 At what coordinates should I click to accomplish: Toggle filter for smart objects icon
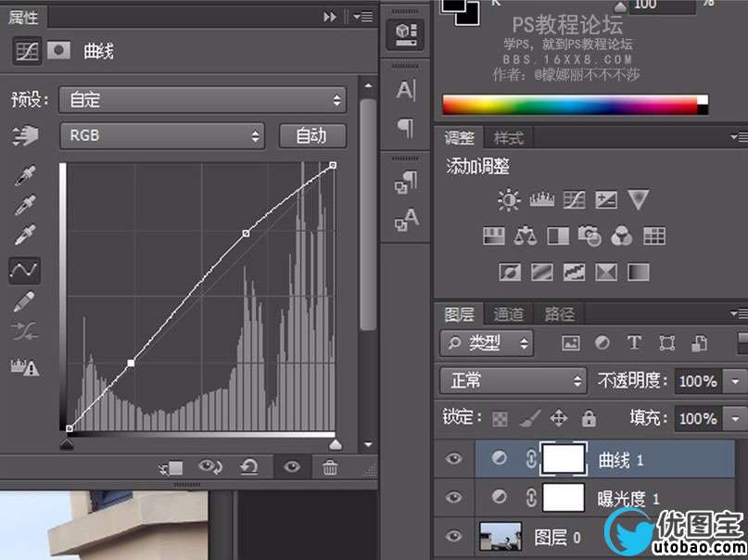[x=700, y=342]
